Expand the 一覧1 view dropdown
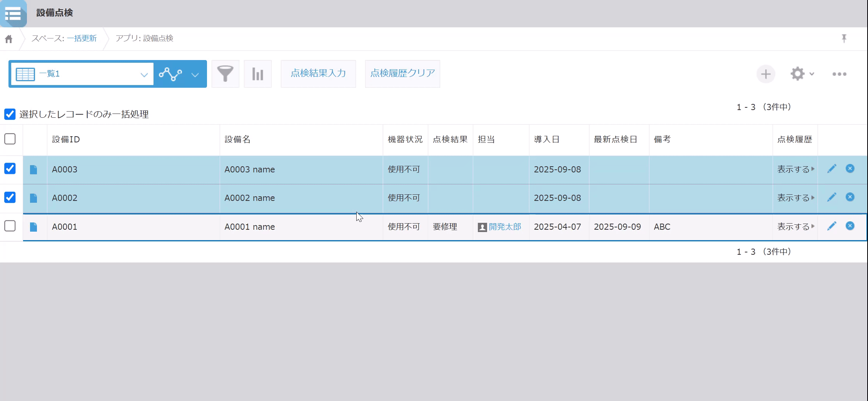868x401 pixels. coord(144,74)
